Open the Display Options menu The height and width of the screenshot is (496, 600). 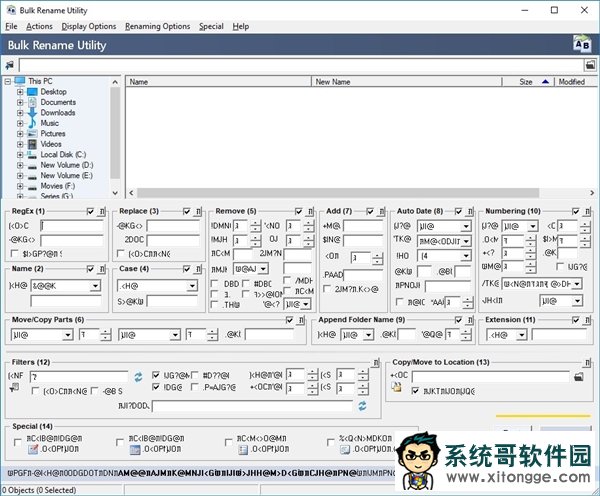pos(89,26)
